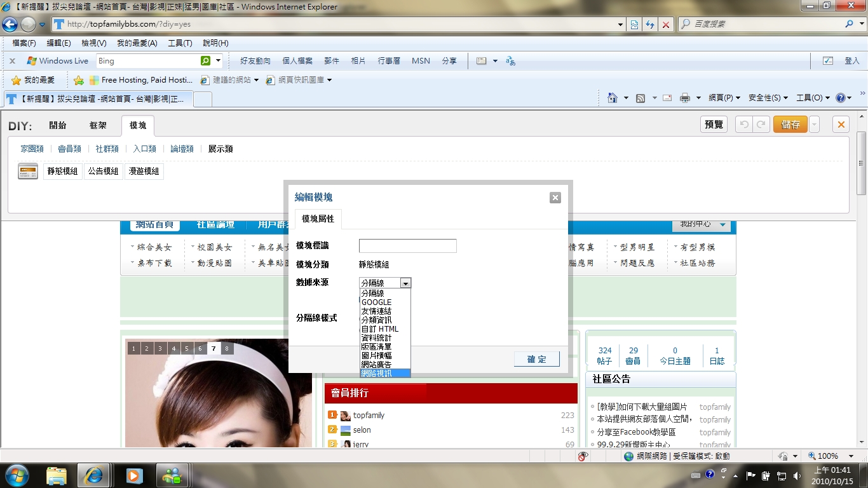This screenshot has height=488, width=868.
Task: Click the Print icon in command bar
Action: tap(685, 98)
